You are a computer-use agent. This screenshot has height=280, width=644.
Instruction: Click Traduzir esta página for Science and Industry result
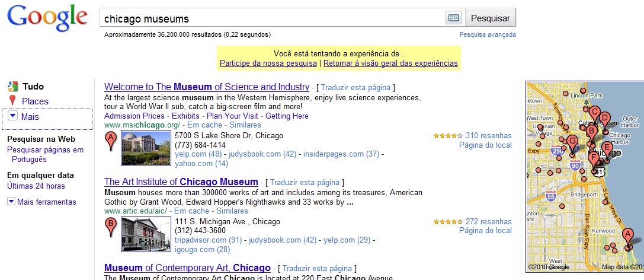click(x=355, y=88)
